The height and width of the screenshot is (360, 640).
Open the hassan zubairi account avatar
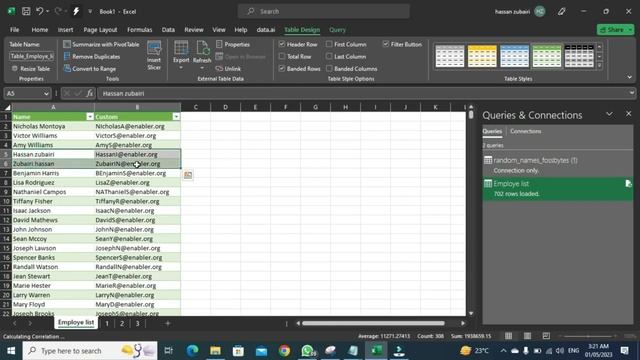pos(540,11)
